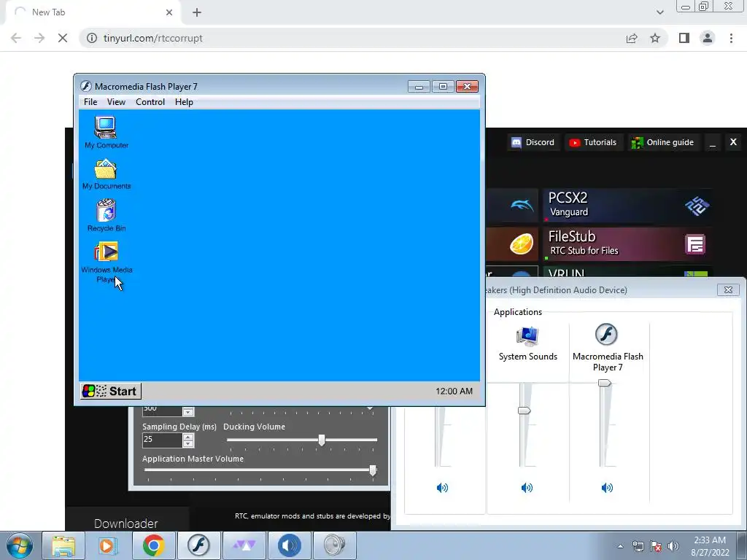The image size is (747, 560).
Task: Click the Chrome address bar
Action: pyautogui.click(x=352, y=38)
